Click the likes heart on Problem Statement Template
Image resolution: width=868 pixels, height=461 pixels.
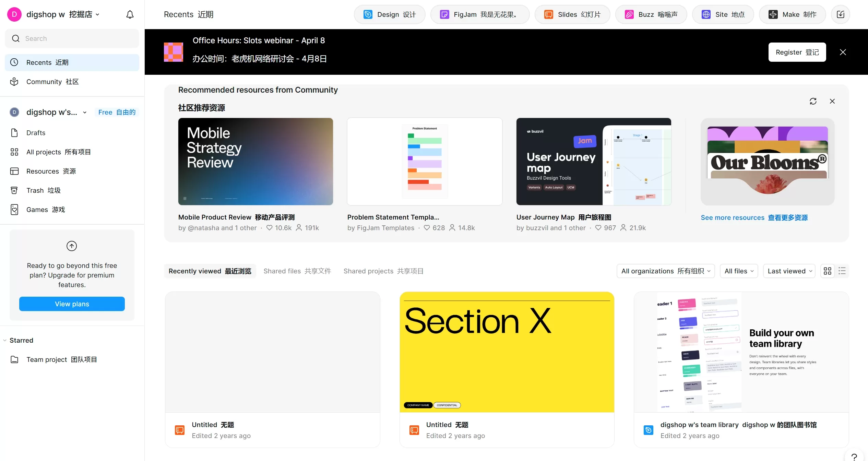[x=427, y=228]
